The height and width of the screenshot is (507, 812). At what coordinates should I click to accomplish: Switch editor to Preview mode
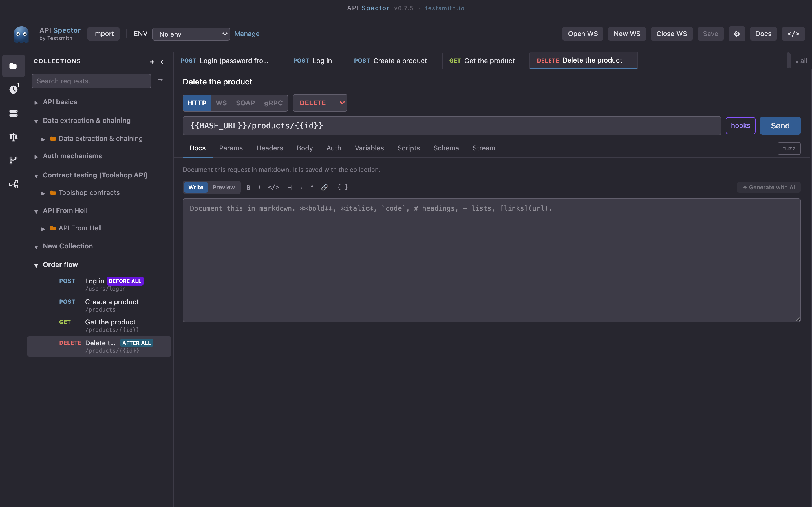point(224,187)
